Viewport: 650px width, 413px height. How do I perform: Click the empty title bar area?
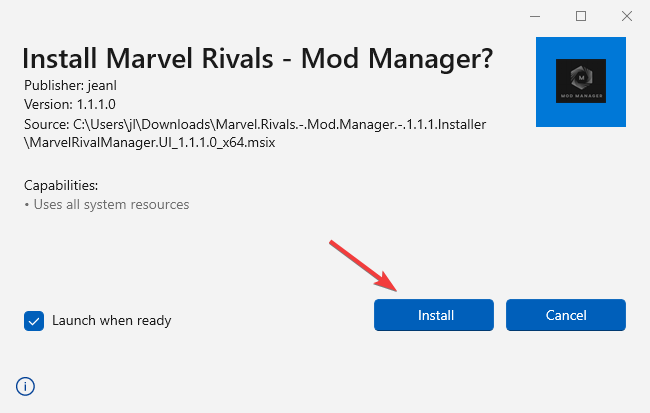[x=265, y=17]
